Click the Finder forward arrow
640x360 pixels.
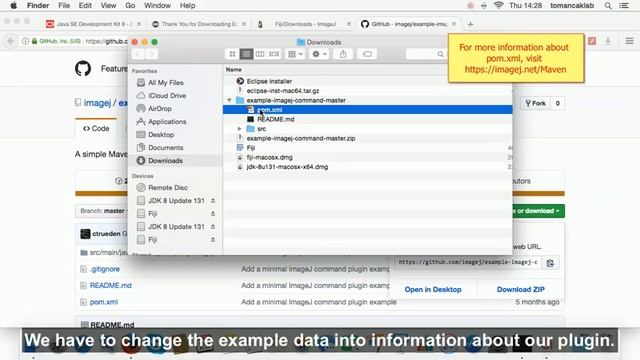151,54
